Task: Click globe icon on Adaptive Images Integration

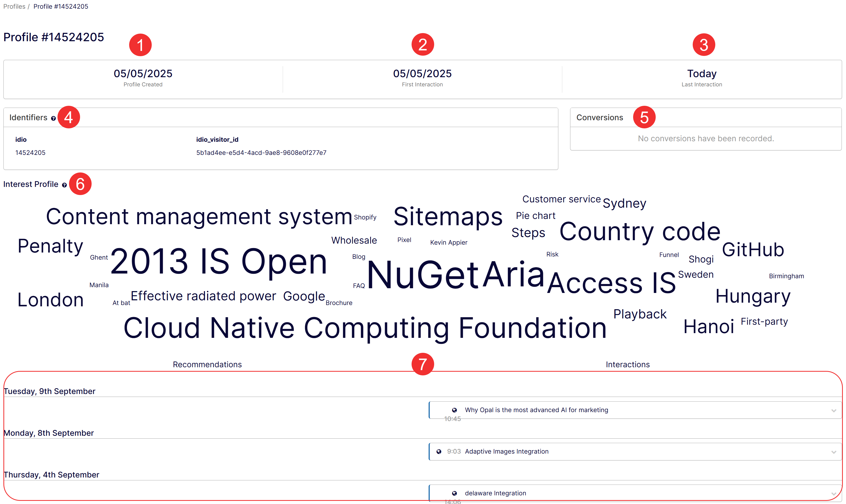Action: 439,452
